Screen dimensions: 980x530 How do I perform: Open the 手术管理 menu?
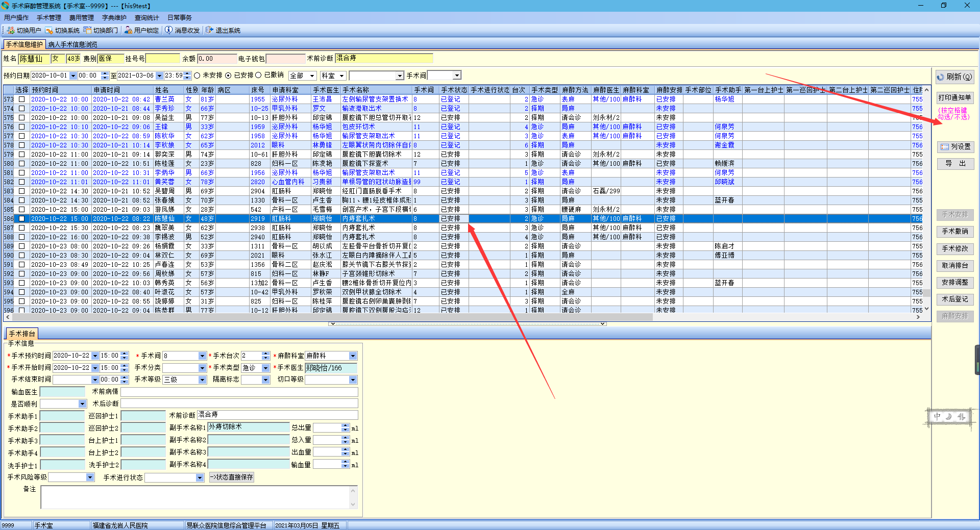coord(48,18)
